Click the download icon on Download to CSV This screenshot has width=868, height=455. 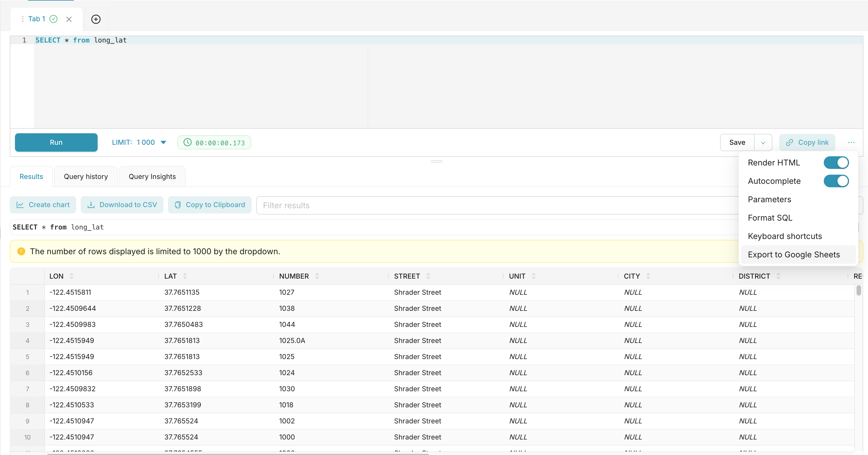pyautogui.click(x=90, y=205)
